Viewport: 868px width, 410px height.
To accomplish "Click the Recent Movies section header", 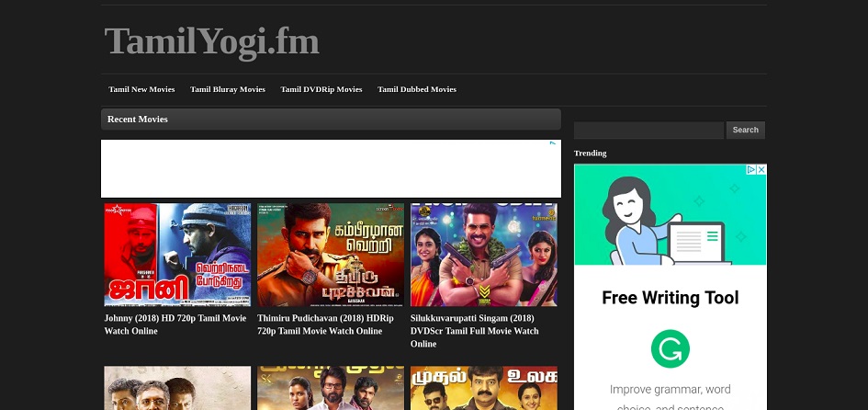I will (x=331, y=120).
